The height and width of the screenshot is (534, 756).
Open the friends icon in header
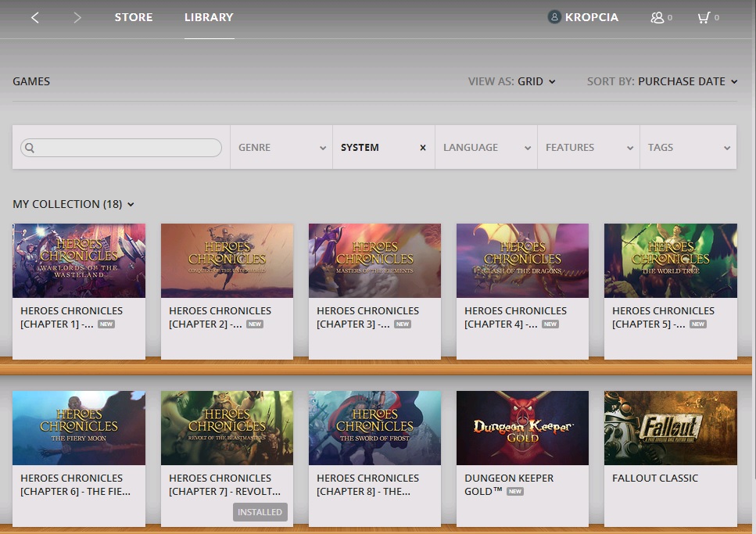657,18
